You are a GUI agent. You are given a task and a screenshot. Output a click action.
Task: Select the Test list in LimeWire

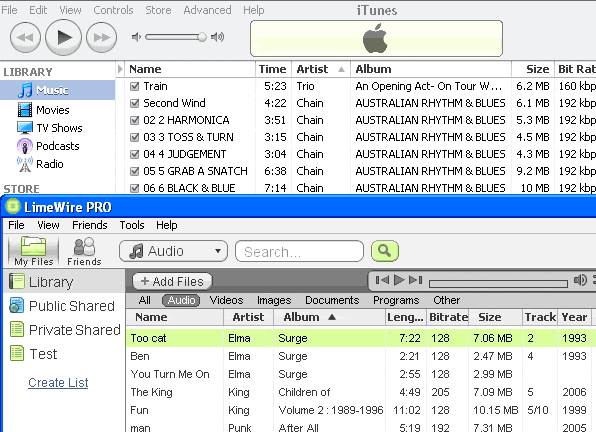[33, 354]
